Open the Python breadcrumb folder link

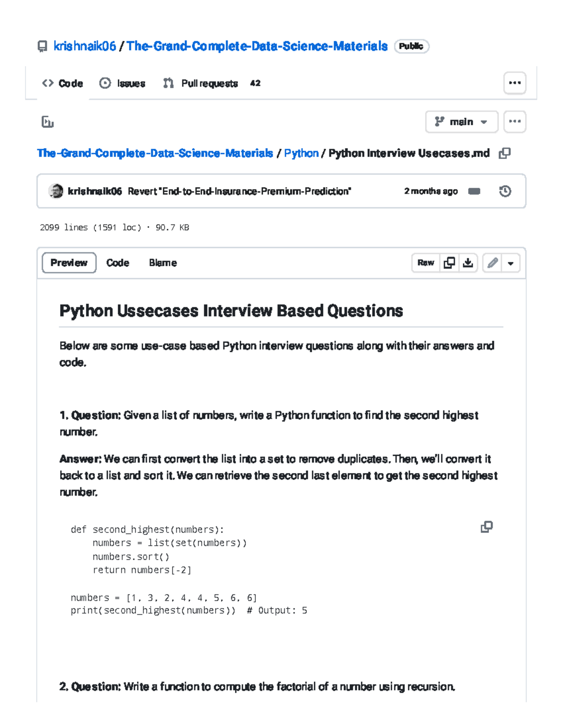pyautogui.click(x=302, y=153)
